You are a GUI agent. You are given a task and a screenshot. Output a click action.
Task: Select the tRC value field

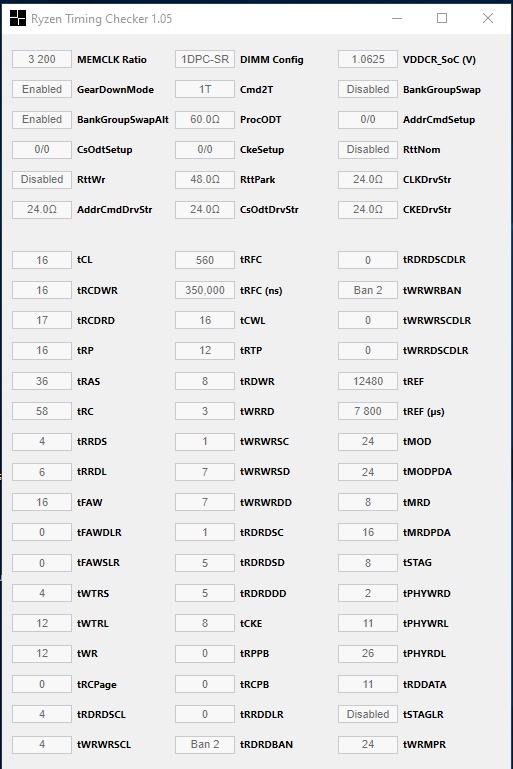pyautogui.click(x=42, y=411)
